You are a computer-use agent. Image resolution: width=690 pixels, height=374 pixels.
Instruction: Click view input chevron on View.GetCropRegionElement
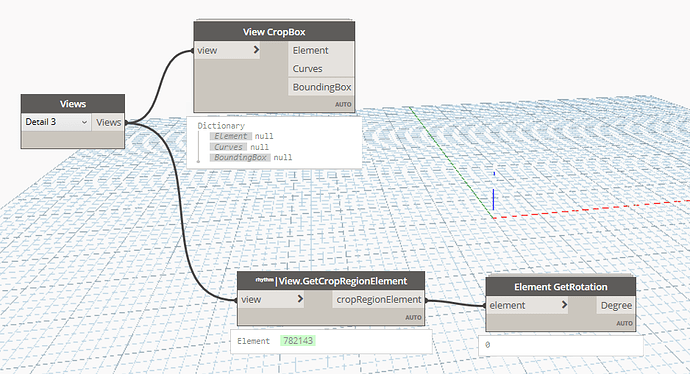(300, 299)
